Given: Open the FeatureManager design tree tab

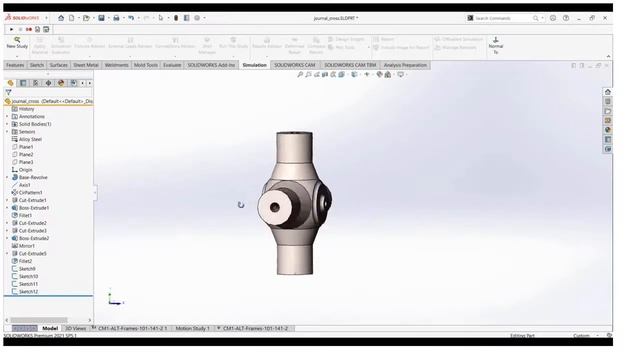Looking at the screenshot, I should pyautogui.click(x=10, y=83).
